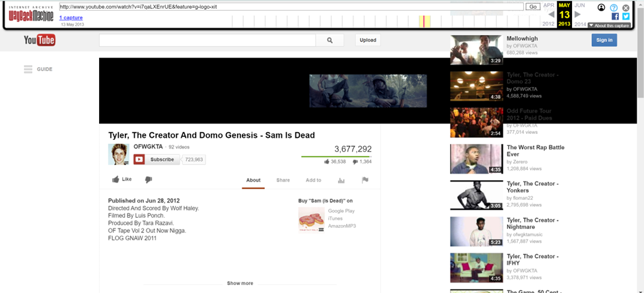The height and width of the screenshot is (293, 644).
Task: Open the Domo 23 video thumbnail
Action: coord(477,86)
